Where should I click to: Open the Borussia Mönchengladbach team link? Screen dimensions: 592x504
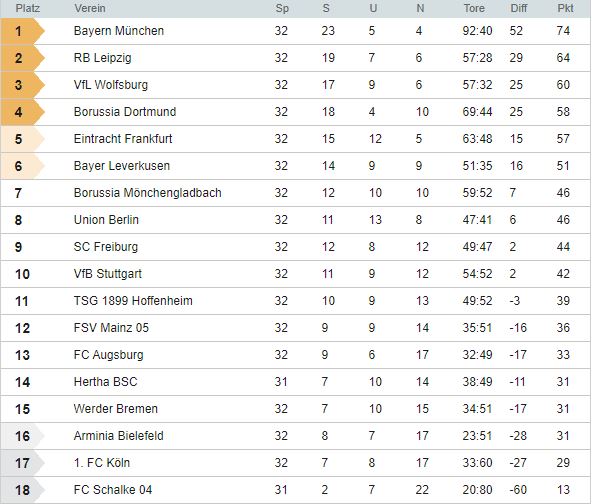[x=148, y=193]
